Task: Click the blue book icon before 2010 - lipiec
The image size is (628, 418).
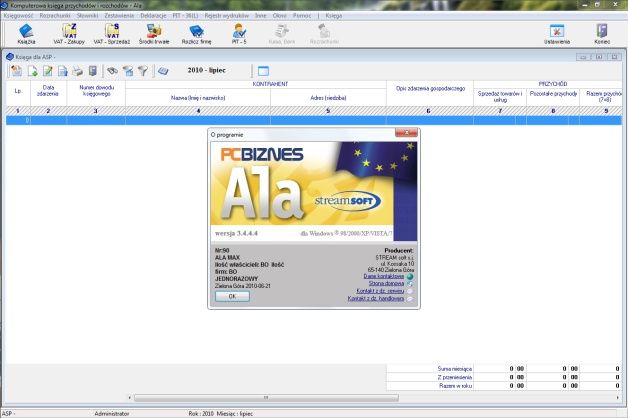Action: click(163, 71)
